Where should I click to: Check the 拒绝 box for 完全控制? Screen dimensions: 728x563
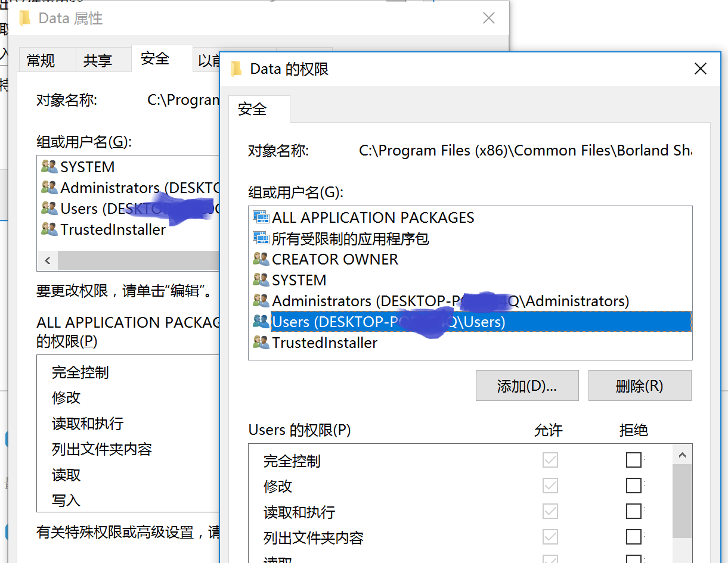pyautogui.click(x=634, y=460)
